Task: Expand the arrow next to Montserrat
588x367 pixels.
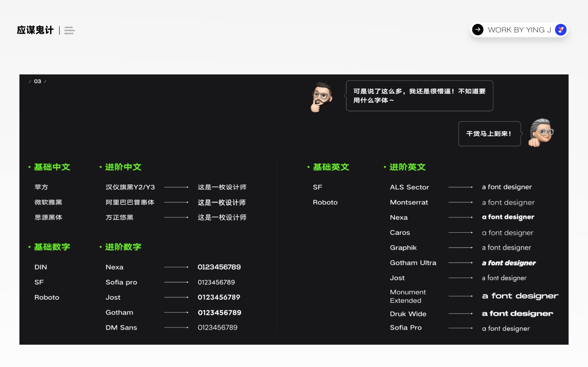Action: 461,202
